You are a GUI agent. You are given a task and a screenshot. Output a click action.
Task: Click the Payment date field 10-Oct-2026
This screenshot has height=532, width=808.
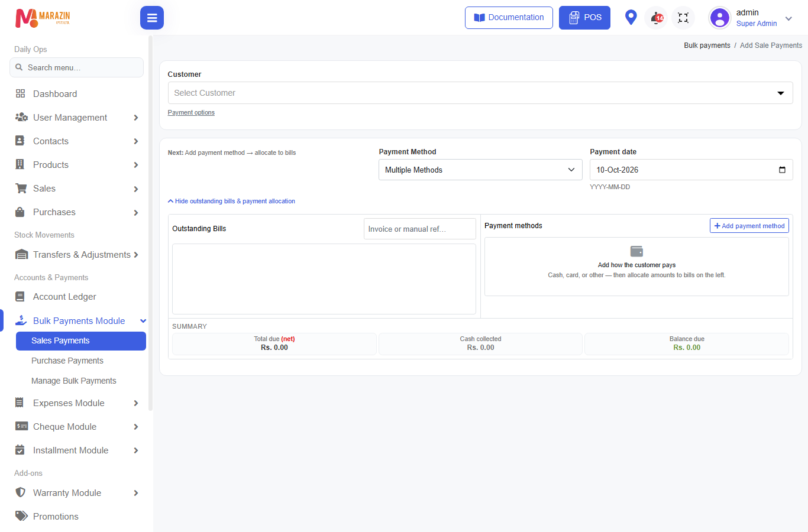pyautogui.click(x=691, y=170)
